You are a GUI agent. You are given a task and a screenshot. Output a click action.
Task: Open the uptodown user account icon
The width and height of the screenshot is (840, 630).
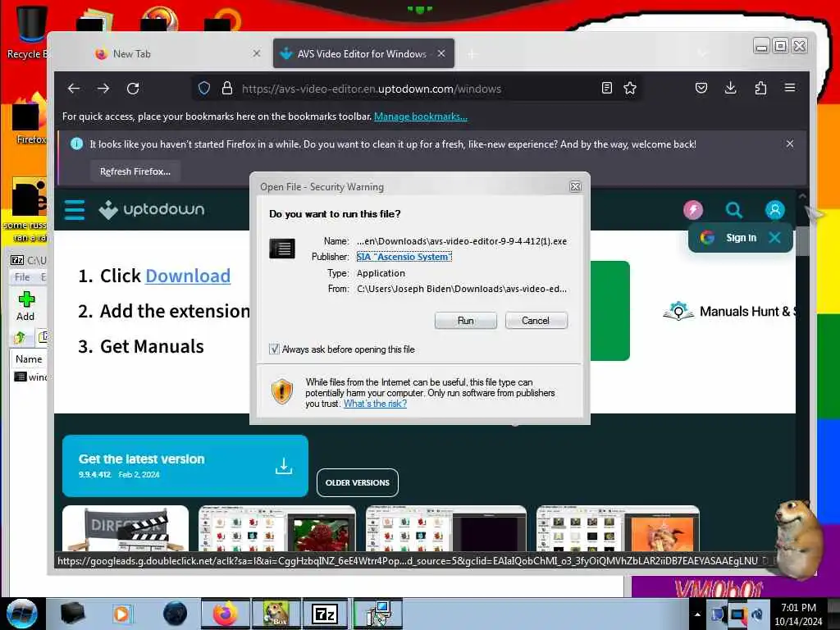pyautogui.click(x=774, y=209)
